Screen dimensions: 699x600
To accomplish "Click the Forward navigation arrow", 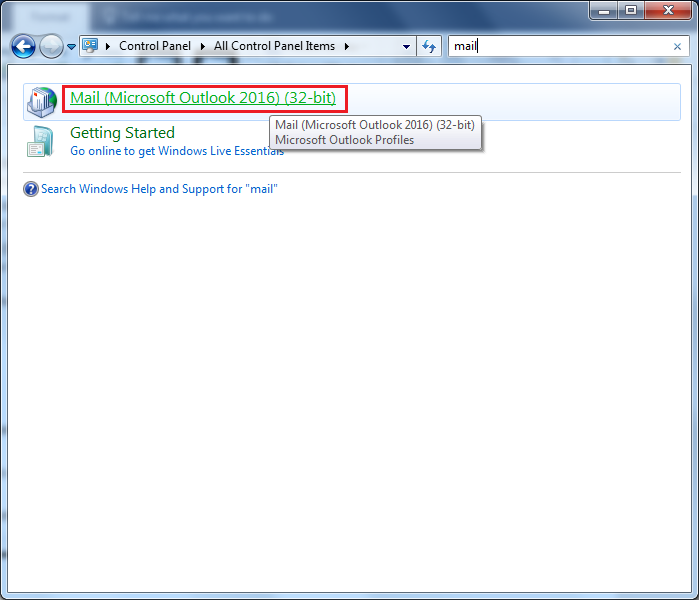I will (51, 46).
